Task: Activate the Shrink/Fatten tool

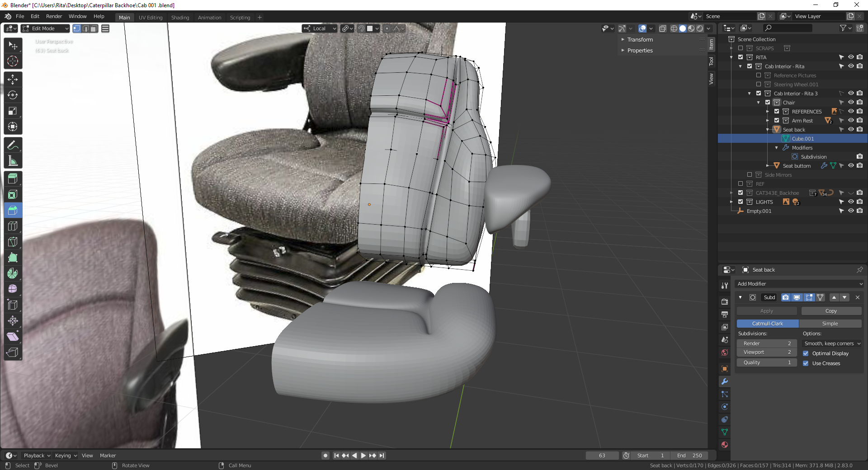Action: [13, 321]
